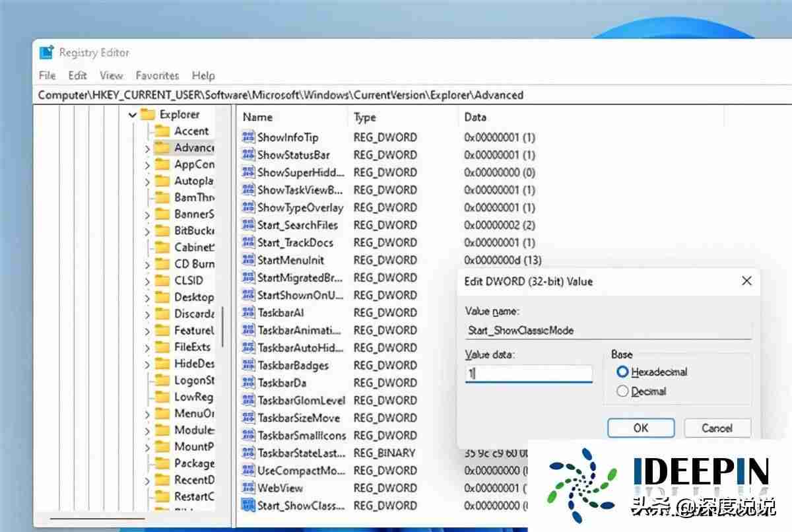
Task: Expand the Discarda key node
Action: [x=147, y=314]
